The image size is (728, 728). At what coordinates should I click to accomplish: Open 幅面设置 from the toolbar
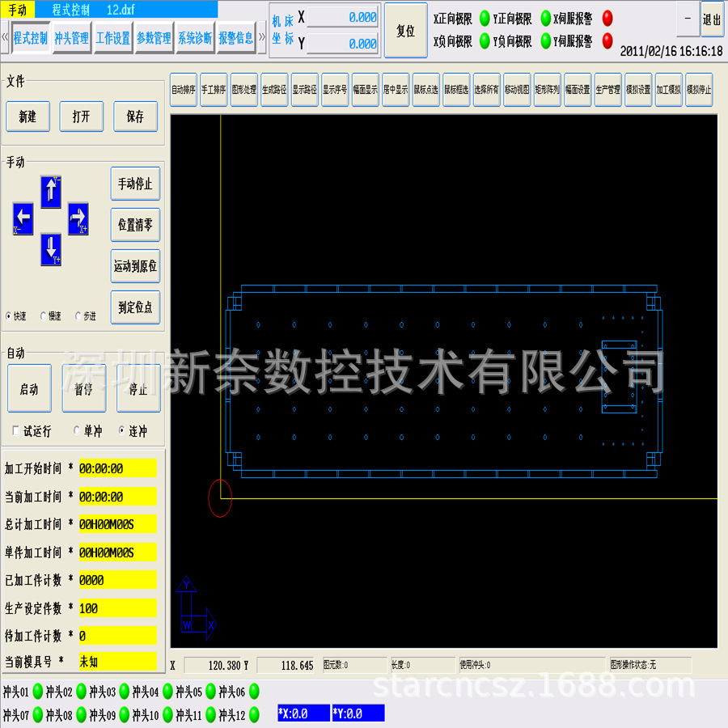(578, 90)
